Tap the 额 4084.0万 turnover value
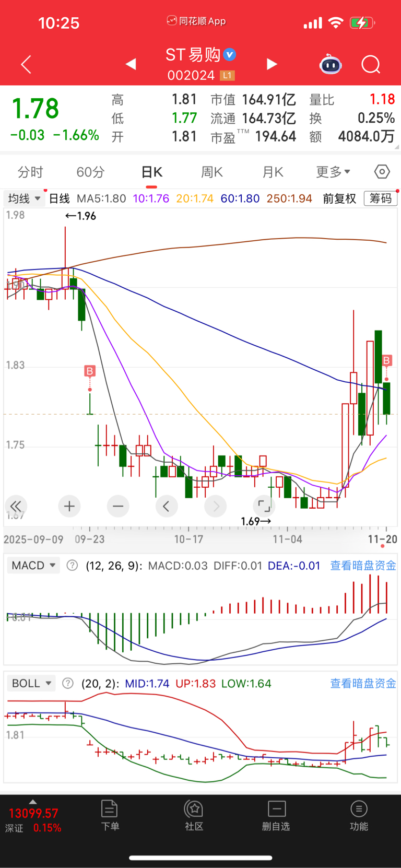 coord(352,137)
